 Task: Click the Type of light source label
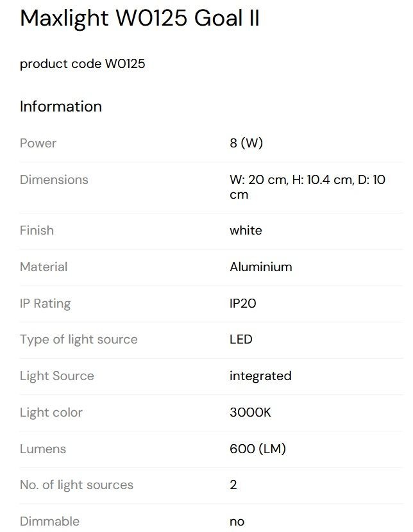(79, 340)
